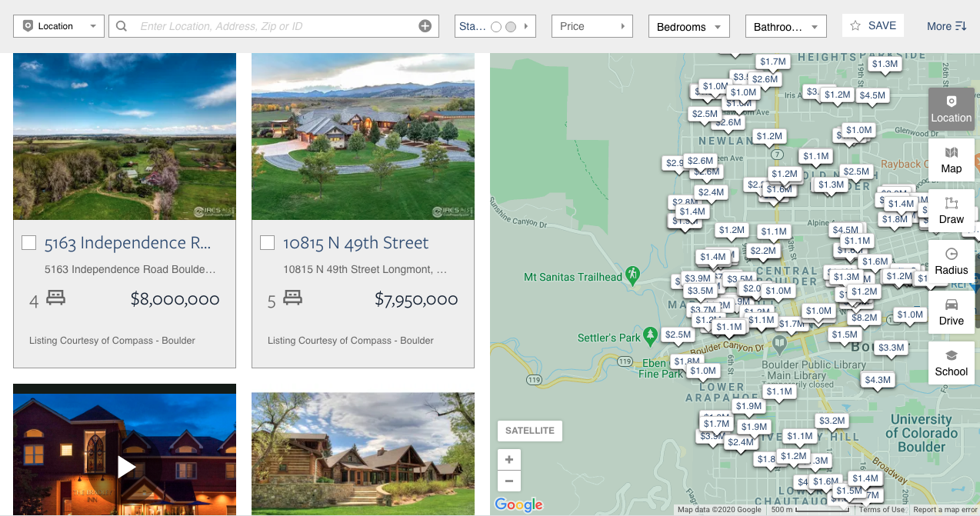Switch map to SATELLITE view
This screenshot has height=516, width=980.
click(530, 431)
